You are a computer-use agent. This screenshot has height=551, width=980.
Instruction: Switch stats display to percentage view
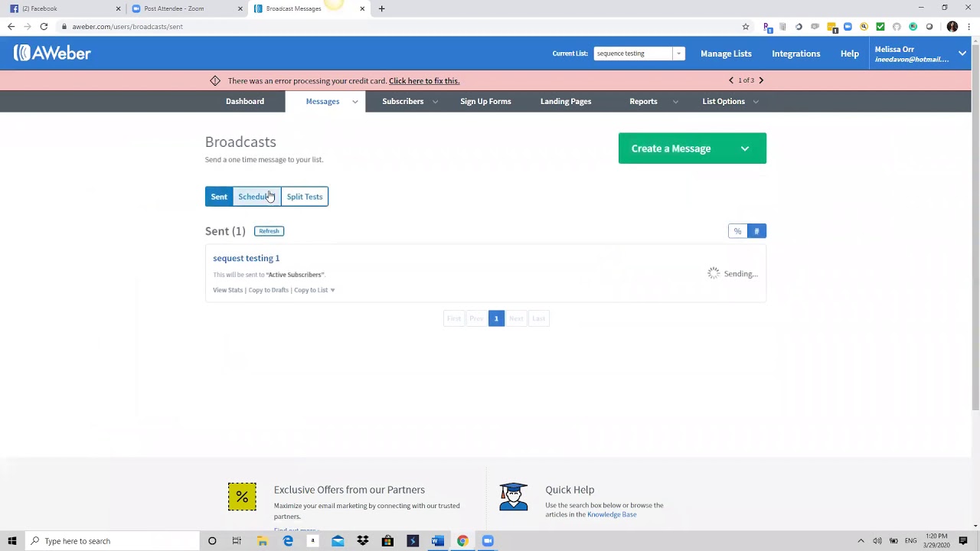tap(737, 231)
